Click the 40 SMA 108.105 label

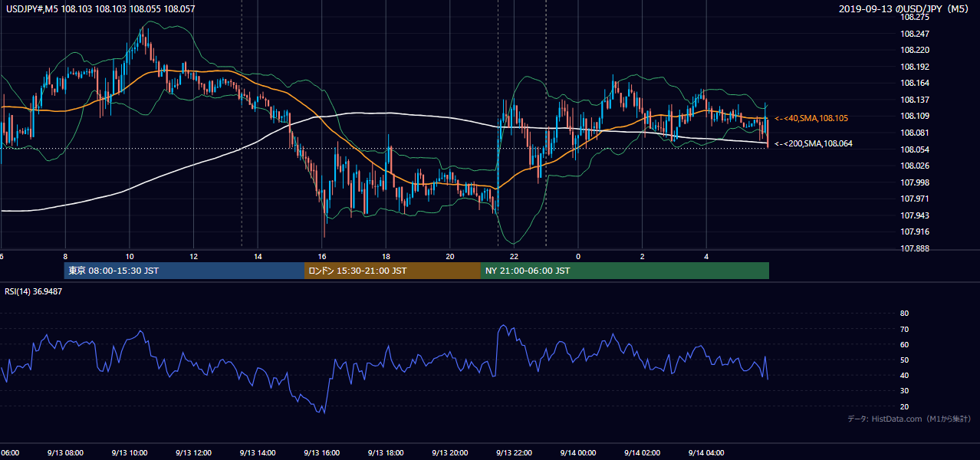pos(811,118)
